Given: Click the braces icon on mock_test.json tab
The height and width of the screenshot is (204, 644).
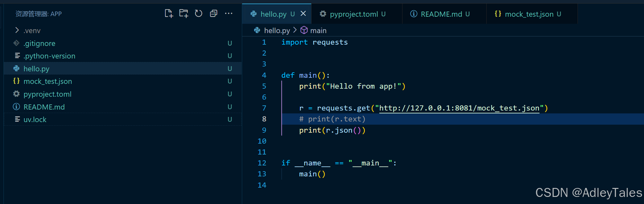Looking at the screenshot, I should point(498,13).
